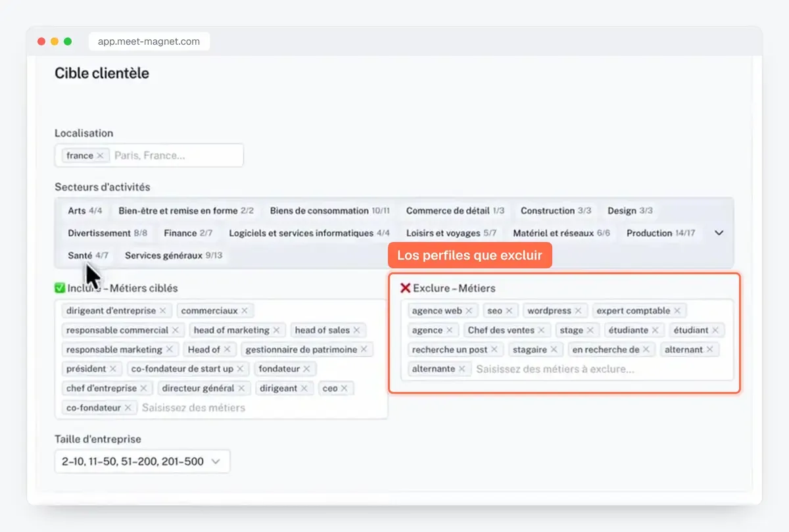Select the Santé 4/7 sector
The width and height of the screenshot is (789, 532).
point(88,256)
